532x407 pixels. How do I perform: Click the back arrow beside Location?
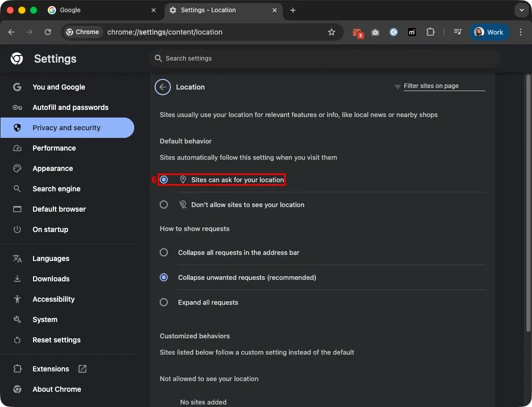(163, 87)
